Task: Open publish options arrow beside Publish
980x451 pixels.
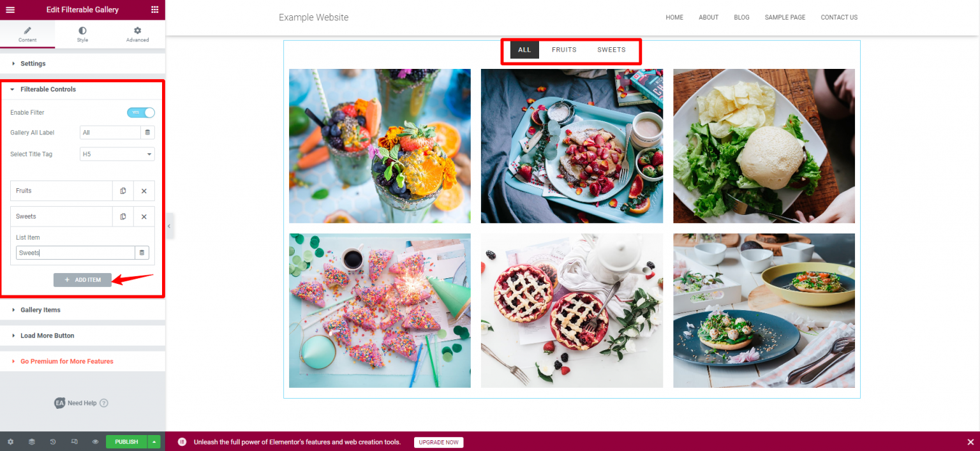Action: tap(154, 441)
